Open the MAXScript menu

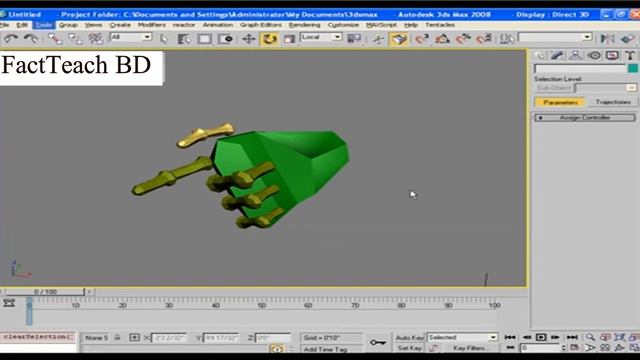(381, 25)
